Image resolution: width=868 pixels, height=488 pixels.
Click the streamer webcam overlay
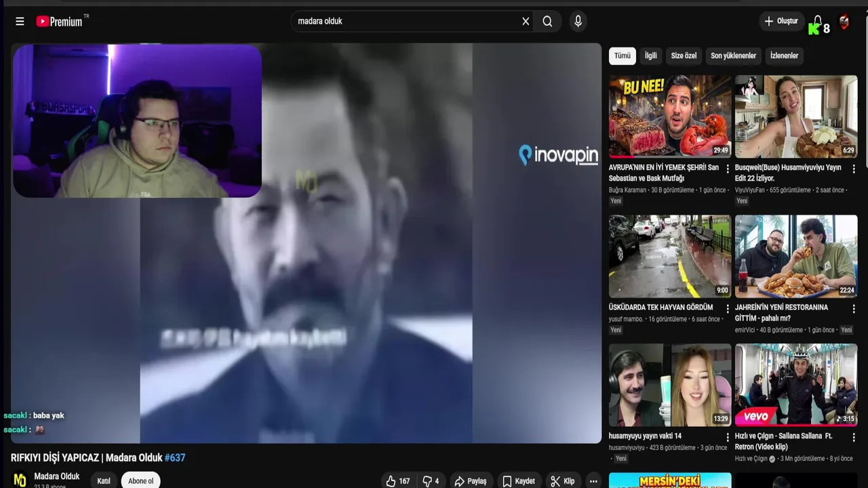pyautogui.click(x=137, y=121)
